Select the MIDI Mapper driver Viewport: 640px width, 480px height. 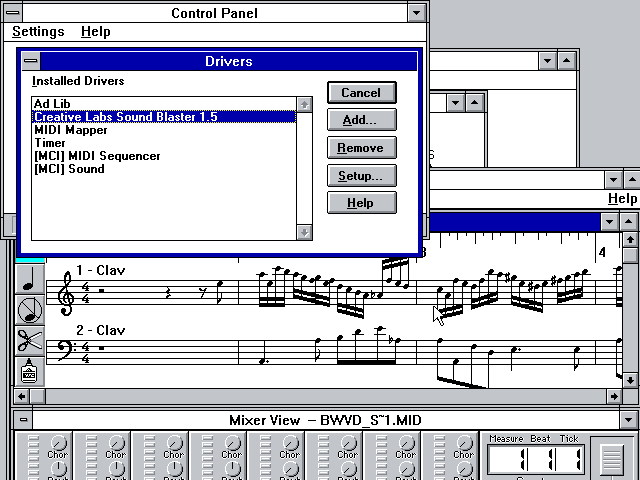point(164,130)
